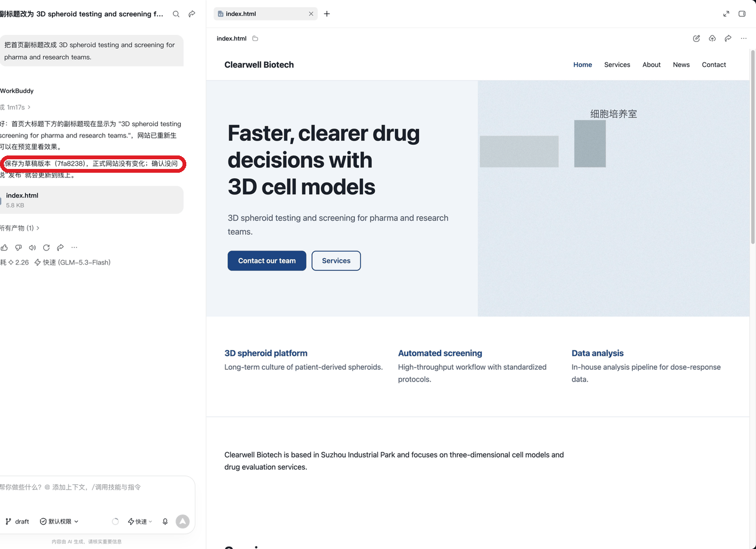Click the Clearwell Biotech site logo
The height and width of the screenshot is (549, 756).
(x=259, y=65)
